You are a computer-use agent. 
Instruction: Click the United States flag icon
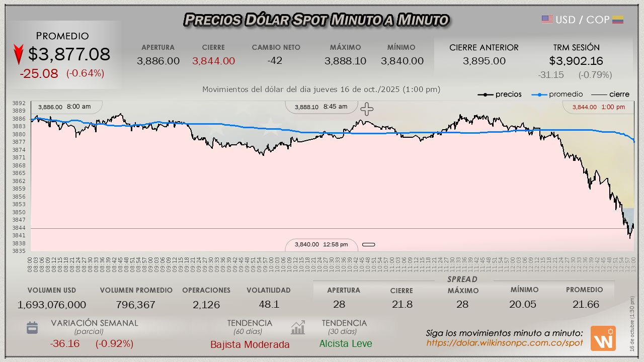[x=547, y=20]
